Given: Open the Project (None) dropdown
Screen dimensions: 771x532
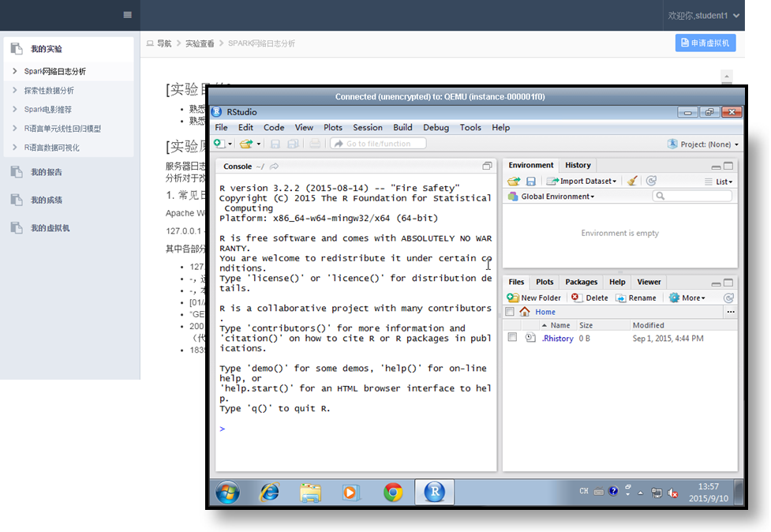Looking at the screenshot, I should [x=703, y=144].
